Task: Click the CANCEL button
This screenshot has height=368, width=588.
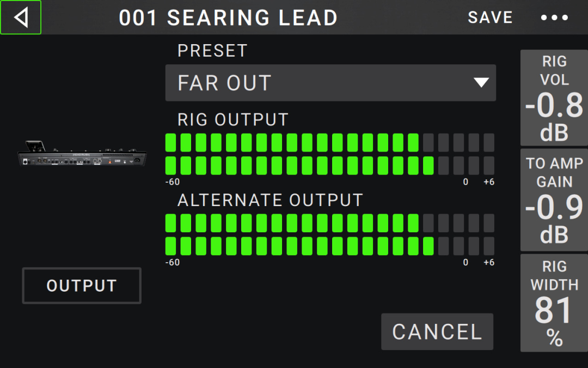Action: point(437,332)
